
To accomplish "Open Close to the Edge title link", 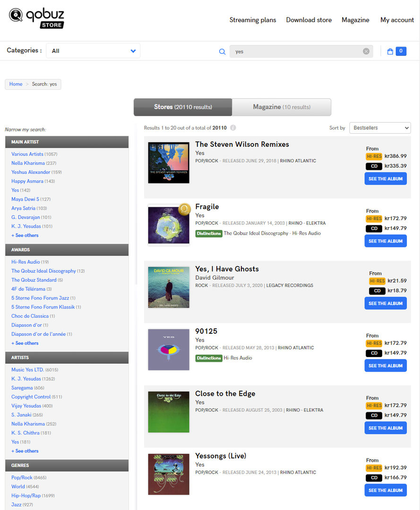I will pos(225,393).
